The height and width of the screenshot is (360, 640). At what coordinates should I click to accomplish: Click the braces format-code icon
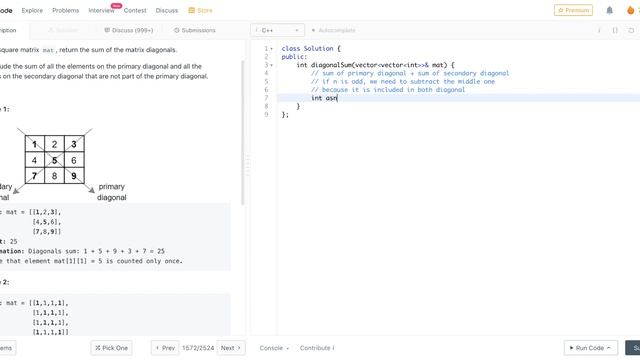coord(615,30)
